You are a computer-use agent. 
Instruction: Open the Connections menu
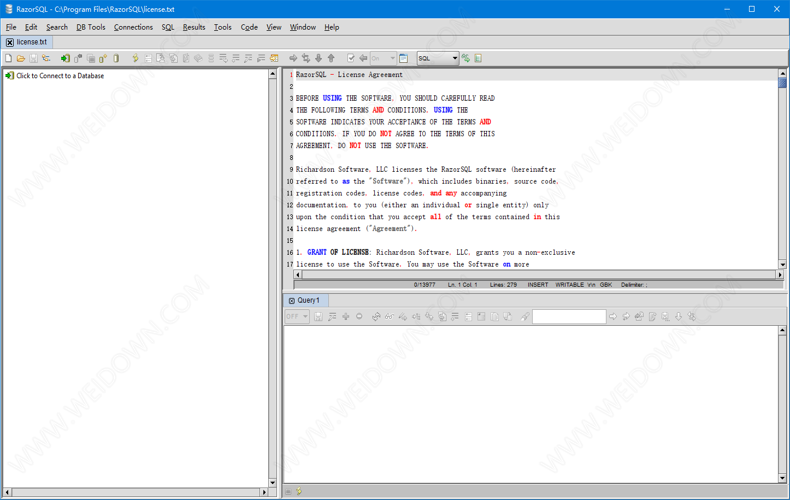(x=133, y=27)
